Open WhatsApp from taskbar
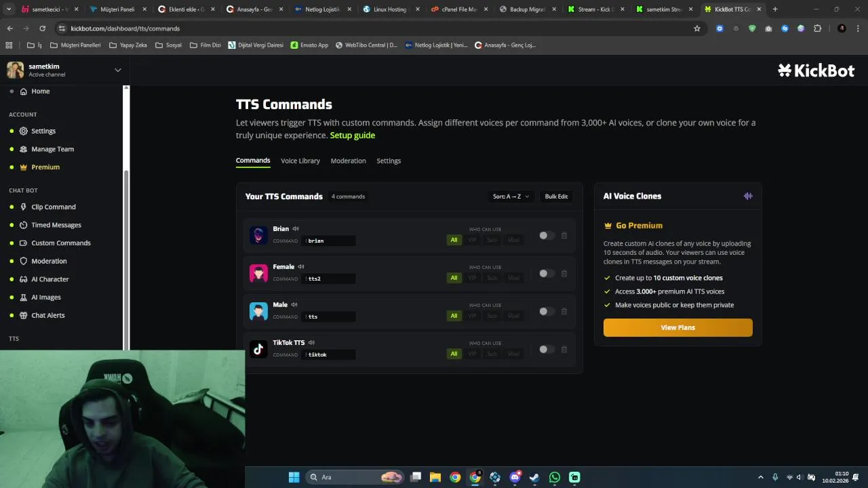This screenshot has height=488, width=868. (x=555, y=477)
